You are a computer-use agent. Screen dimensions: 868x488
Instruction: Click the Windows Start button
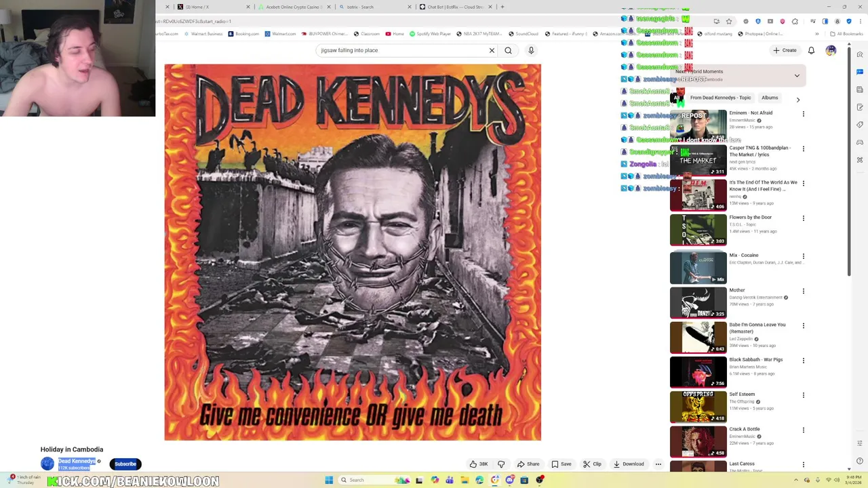tap(329, 480)
